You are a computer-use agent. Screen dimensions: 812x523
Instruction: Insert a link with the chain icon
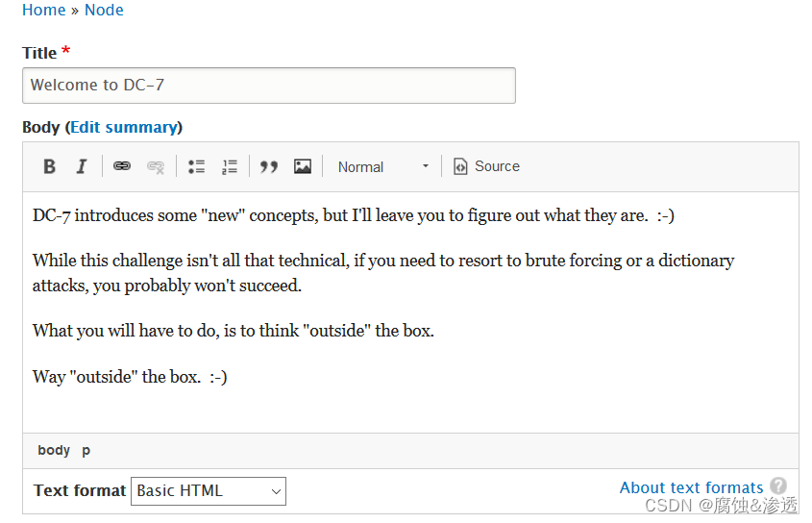click(x=122, y=166)
